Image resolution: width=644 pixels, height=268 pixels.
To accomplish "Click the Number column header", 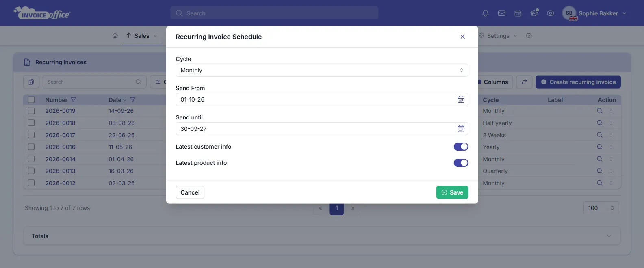I will [56, 100].
